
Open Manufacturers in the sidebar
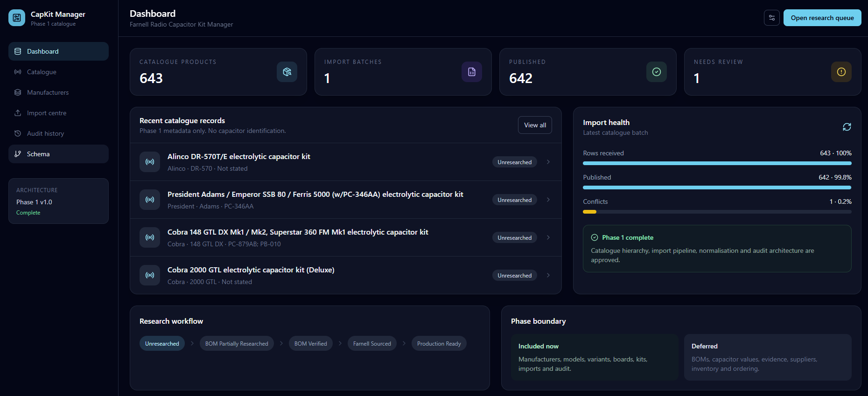point(58,92)
